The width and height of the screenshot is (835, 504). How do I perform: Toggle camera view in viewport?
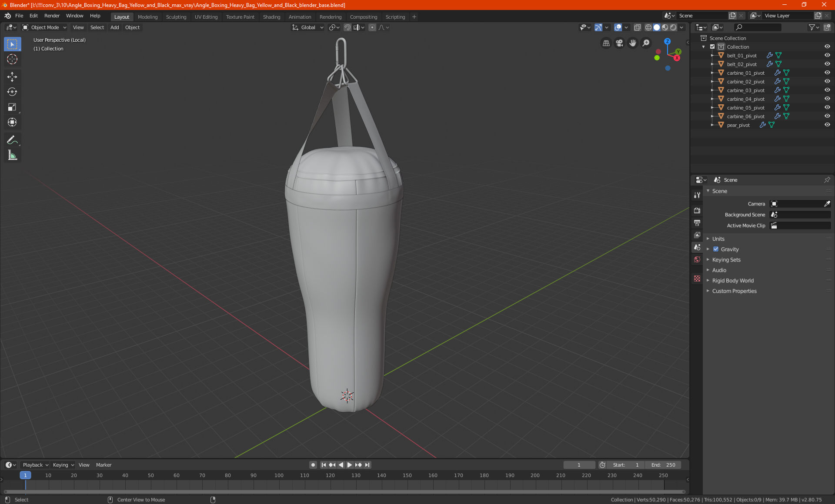pyautogui.click(x=619, y=43)
